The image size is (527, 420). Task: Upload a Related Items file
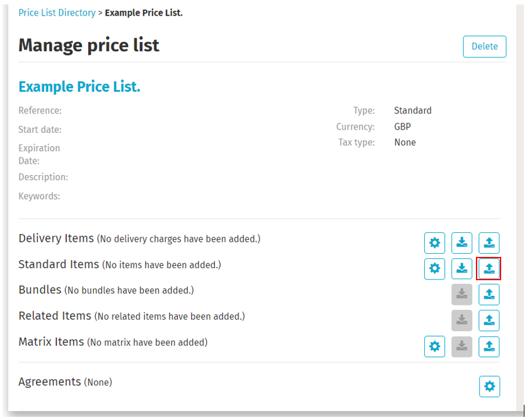[489, 320]
